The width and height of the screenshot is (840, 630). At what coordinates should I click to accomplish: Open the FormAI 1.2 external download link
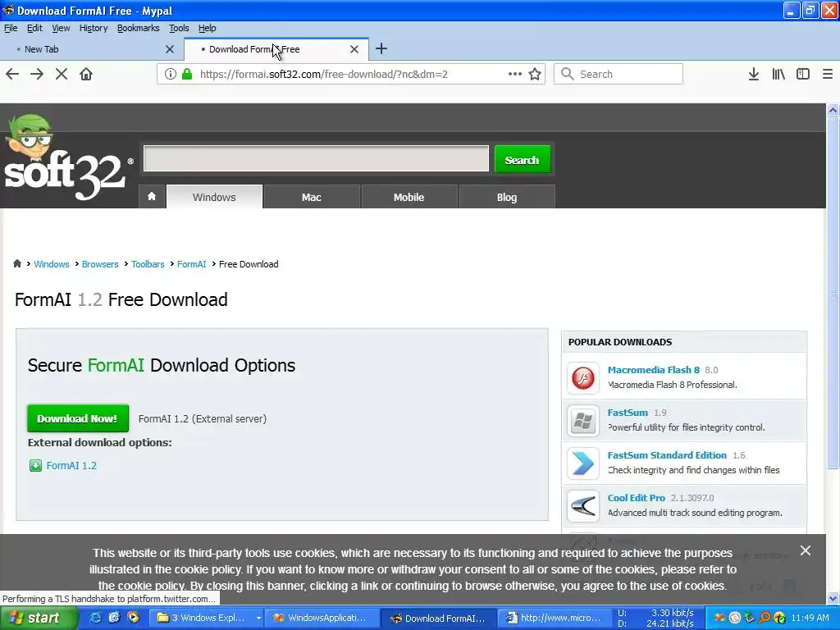(x=71, y=466)
